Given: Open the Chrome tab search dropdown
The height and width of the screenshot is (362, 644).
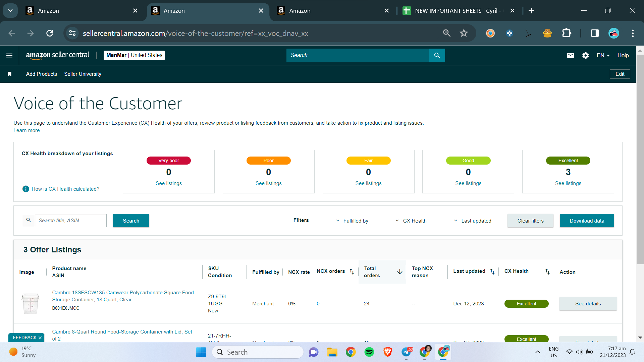Looking at the screenshot, I should (10, 11).
